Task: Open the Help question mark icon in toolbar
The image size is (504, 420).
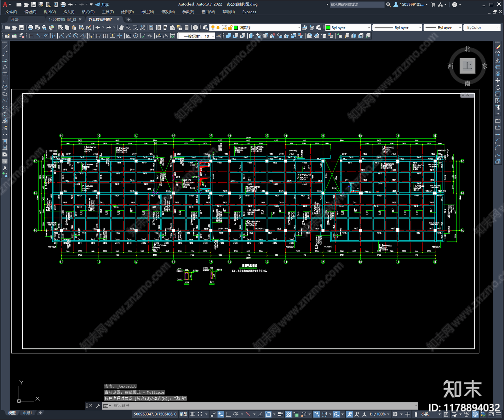Action: pyautogui.click(x=196, y=28)
